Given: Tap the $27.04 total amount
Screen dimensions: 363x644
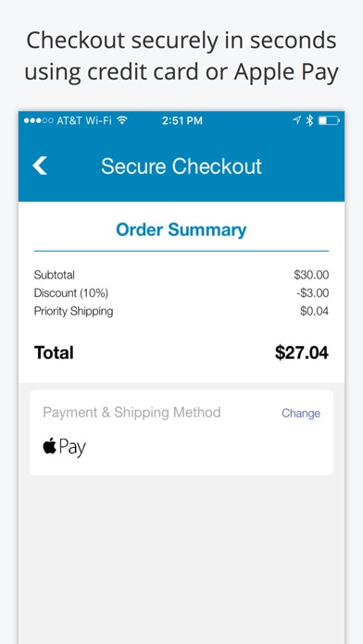Looking at the screenshot, I should pos(302,353).
